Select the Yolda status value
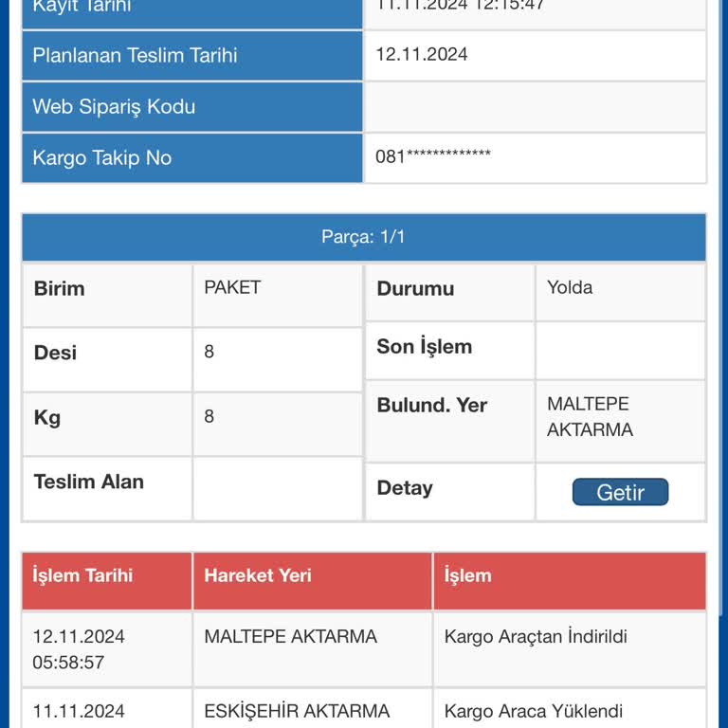Screen dimensions: 728x728 pos(570,287)
